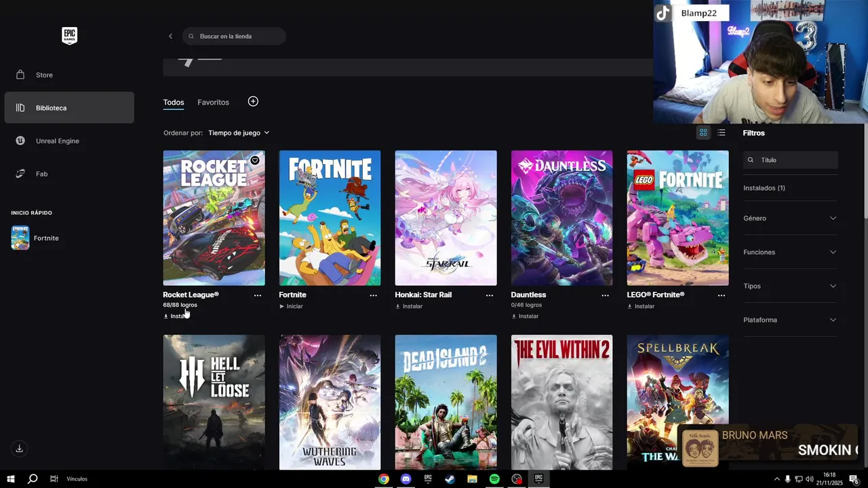Image resolution: width=868 pixels, height=488 pixels.
Task: Open the Wuthering Waves cover
Action: [x=330, y=402]
